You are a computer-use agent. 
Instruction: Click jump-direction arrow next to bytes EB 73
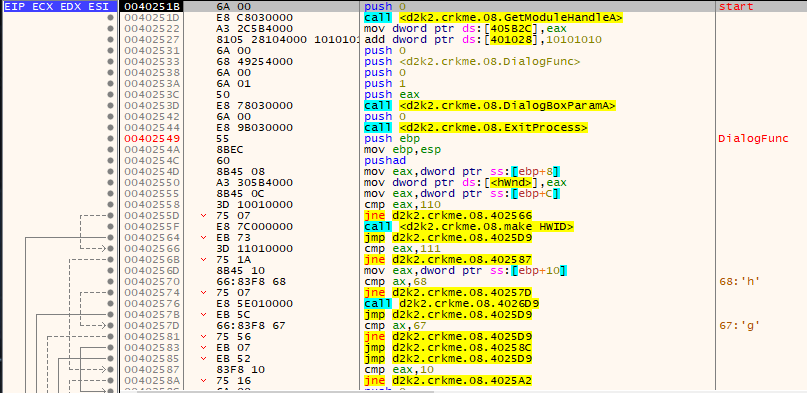tap(203, 238)
